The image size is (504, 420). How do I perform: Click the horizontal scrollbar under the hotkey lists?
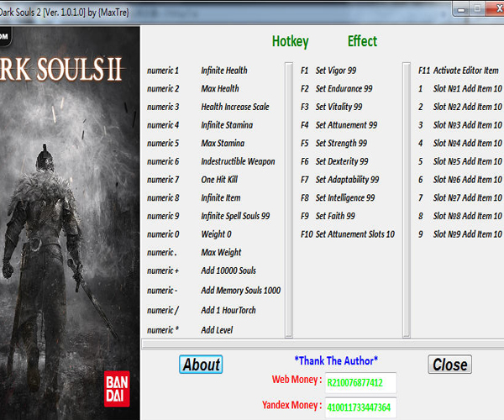pos(323,344)
